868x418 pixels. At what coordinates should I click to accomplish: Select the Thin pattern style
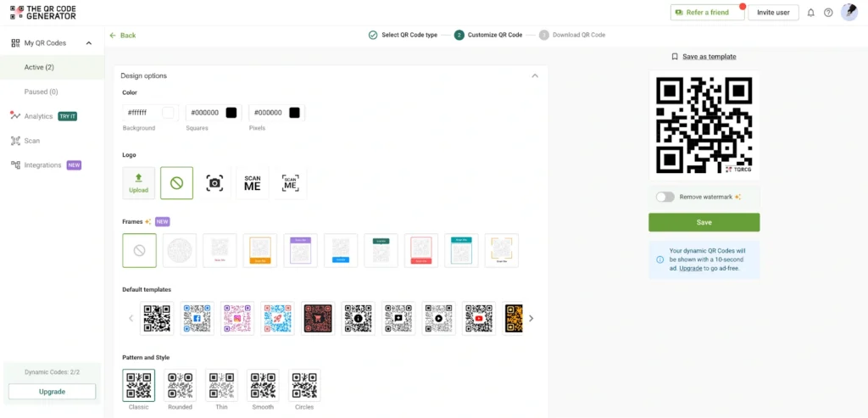tap(221, 385)
